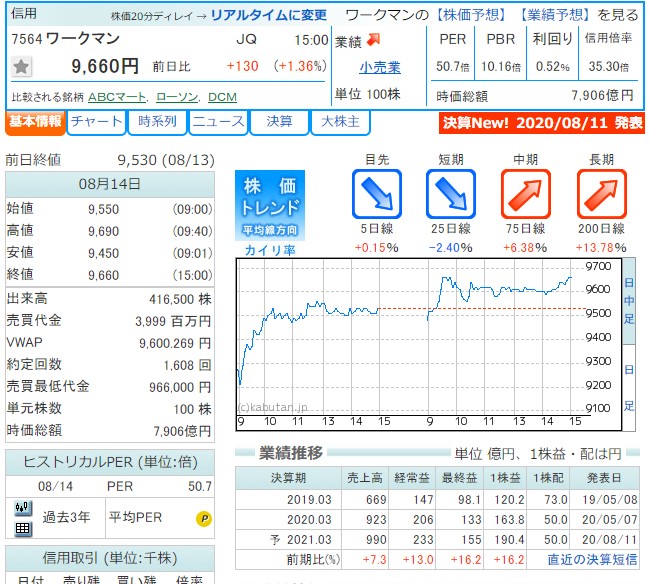Click the 過去3年 label in historical PER
The width and height of the screenshot is (650, 584).
pos(66,517)
